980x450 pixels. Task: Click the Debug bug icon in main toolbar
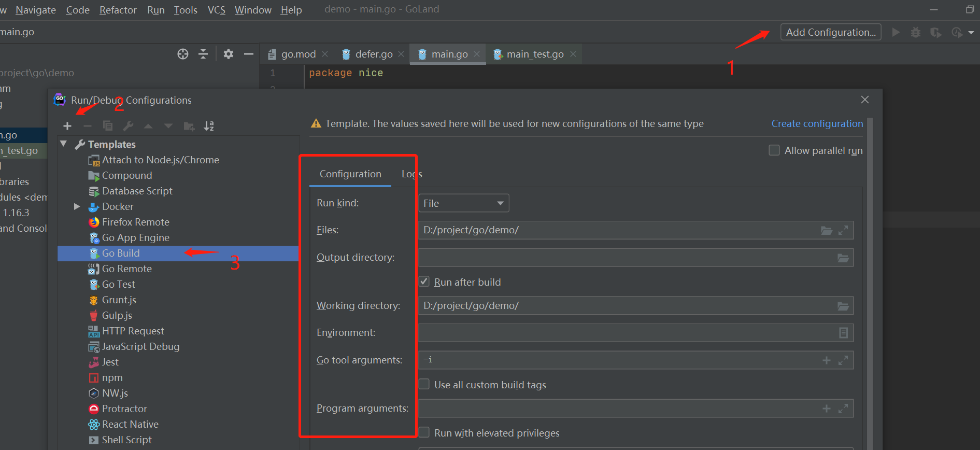tap(916, 32)
